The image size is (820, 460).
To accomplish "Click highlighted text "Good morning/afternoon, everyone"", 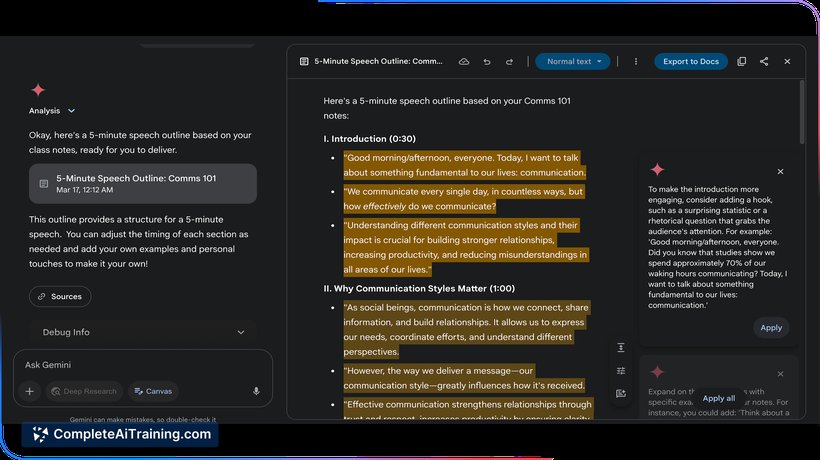I will click(418, 158).
